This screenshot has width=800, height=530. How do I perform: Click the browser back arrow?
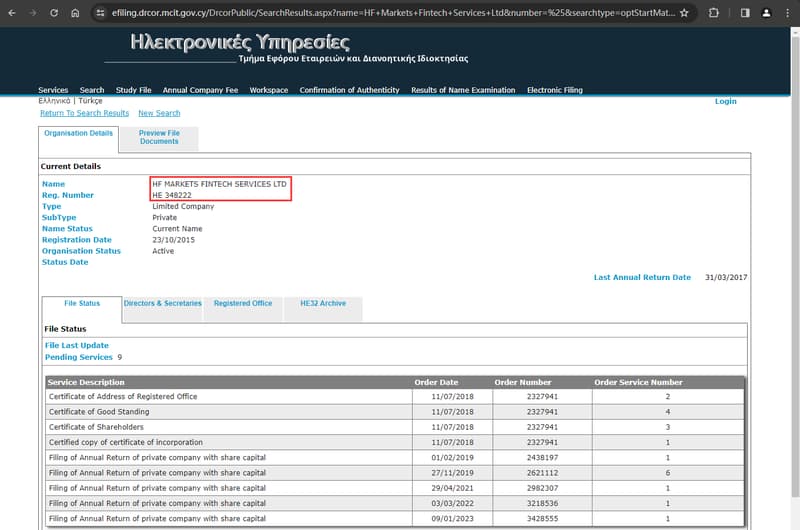tap(12, 13)
